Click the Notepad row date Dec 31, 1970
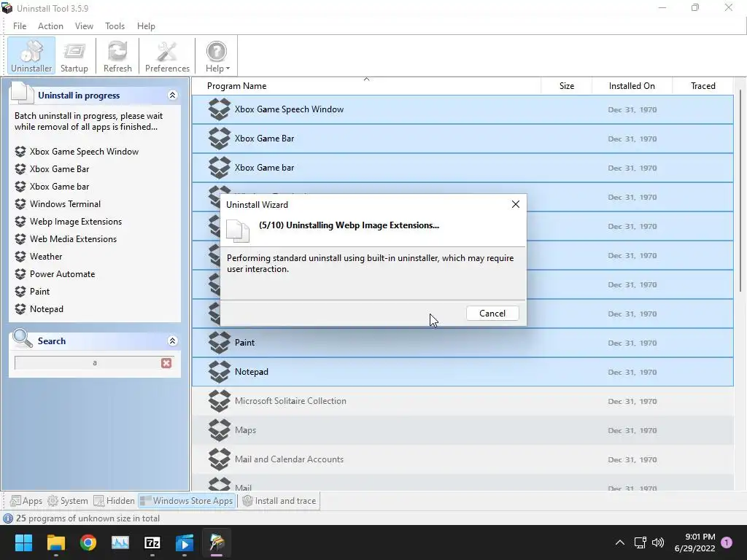The image size is (747, 560). pyautogui.click(x=632, y=372)
